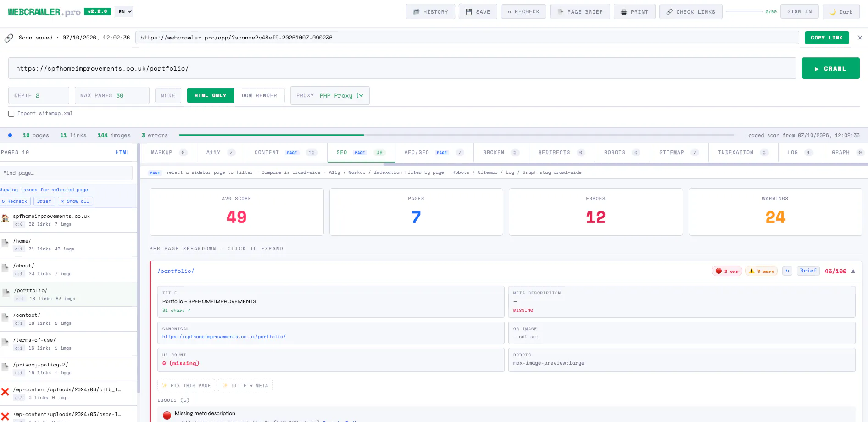Click the sparkle Title & Meta button
868x422 pixels.
point(245,385)
